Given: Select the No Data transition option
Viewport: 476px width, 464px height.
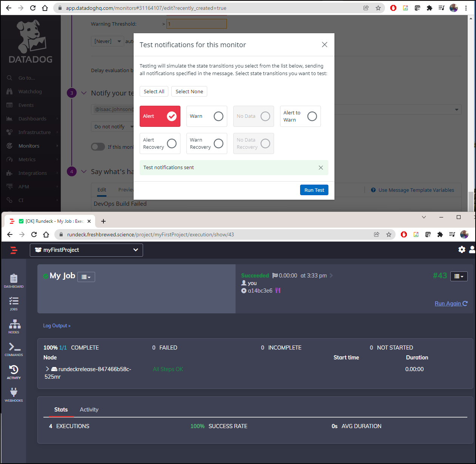Looking at the screenshot, I should coord(254,116).
